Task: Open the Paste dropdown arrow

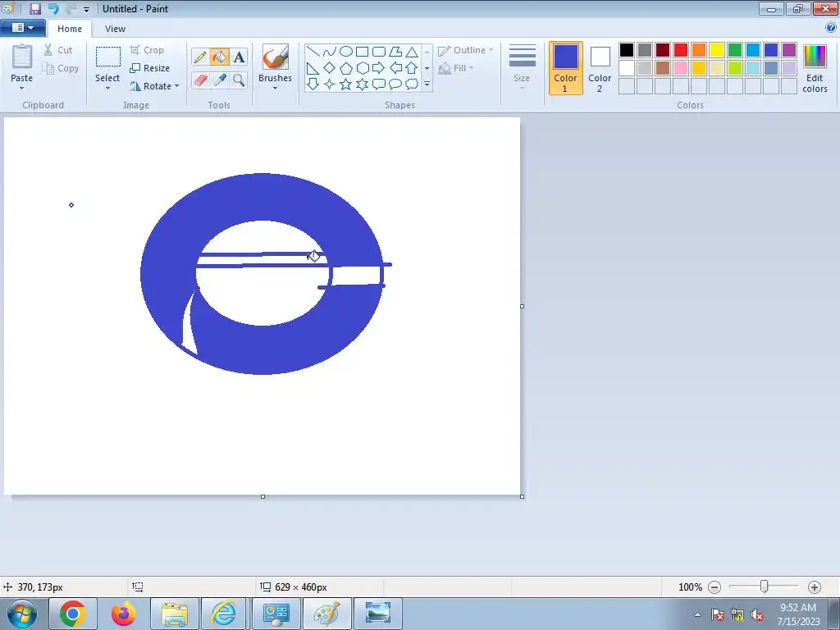Action: click(22, 89)
